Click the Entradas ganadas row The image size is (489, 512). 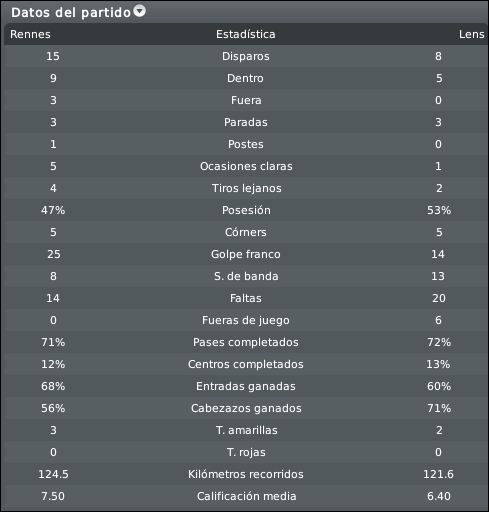point(246,386)
